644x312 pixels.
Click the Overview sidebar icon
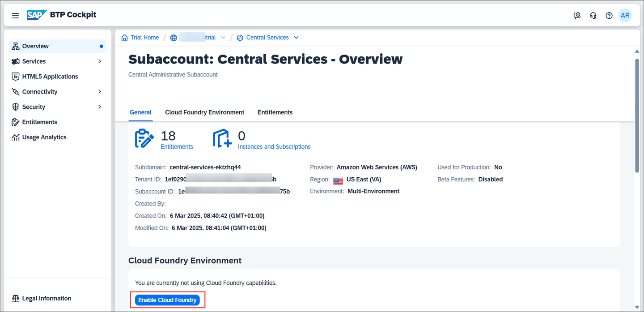[16, 46]
